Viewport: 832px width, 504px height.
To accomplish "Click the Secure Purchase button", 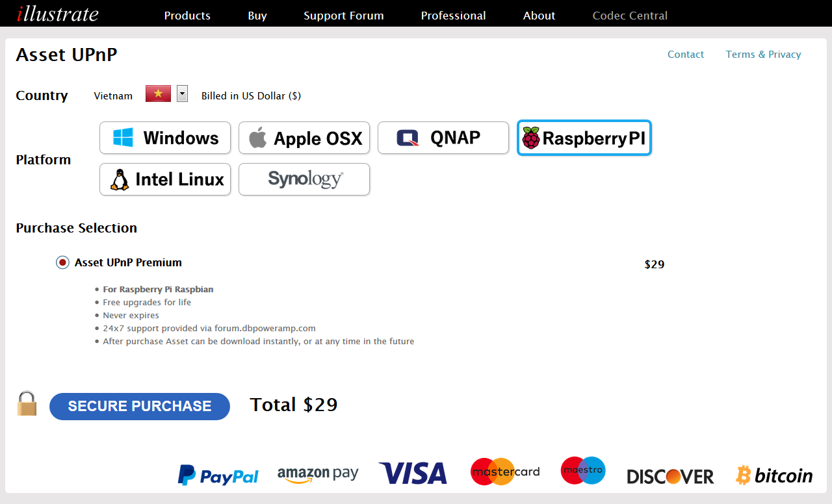I will point(140,407).
